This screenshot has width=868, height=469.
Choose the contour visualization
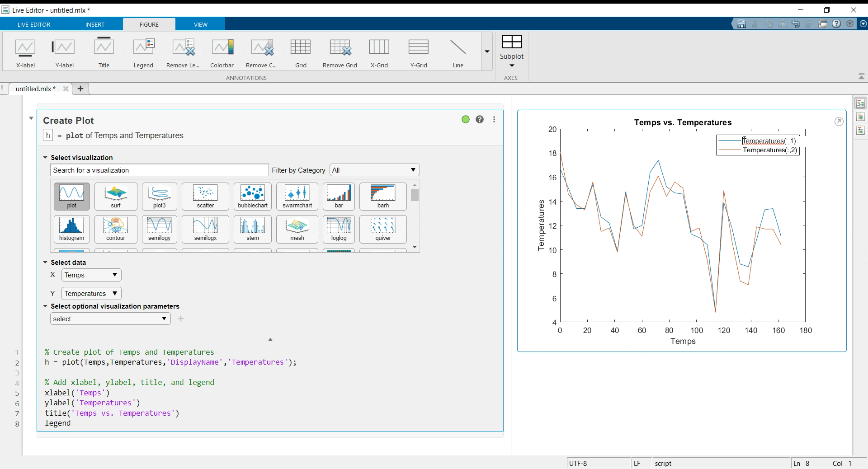click(x=116, y=229)
